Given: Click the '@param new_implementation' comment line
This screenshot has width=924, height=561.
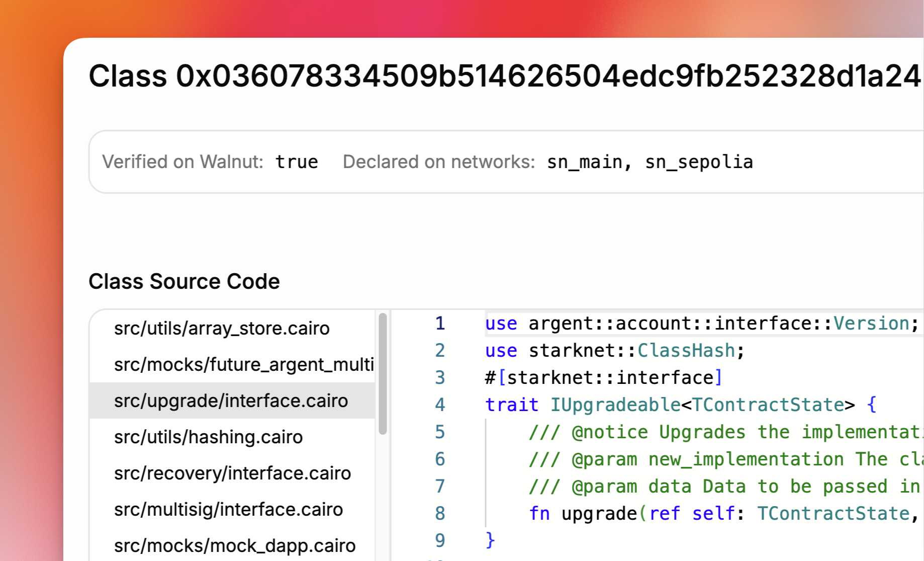Looking at the screenshot, I should point(726,459).
